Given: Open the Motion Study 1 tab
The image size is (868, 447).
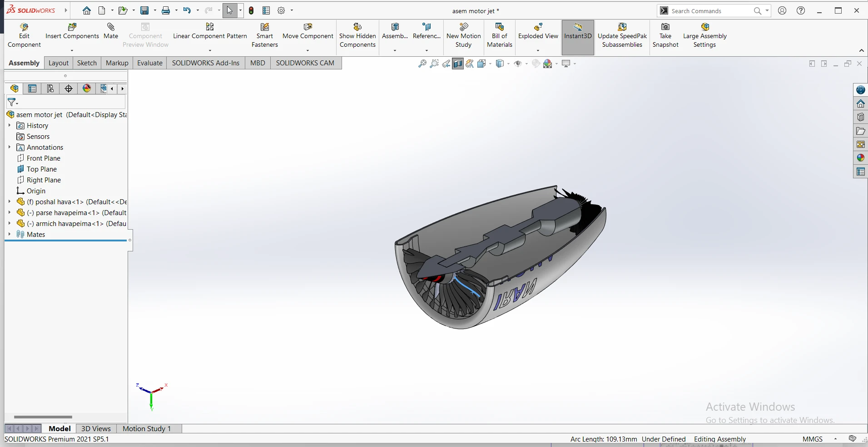Looking at the screenshot, I should (147, 429).
